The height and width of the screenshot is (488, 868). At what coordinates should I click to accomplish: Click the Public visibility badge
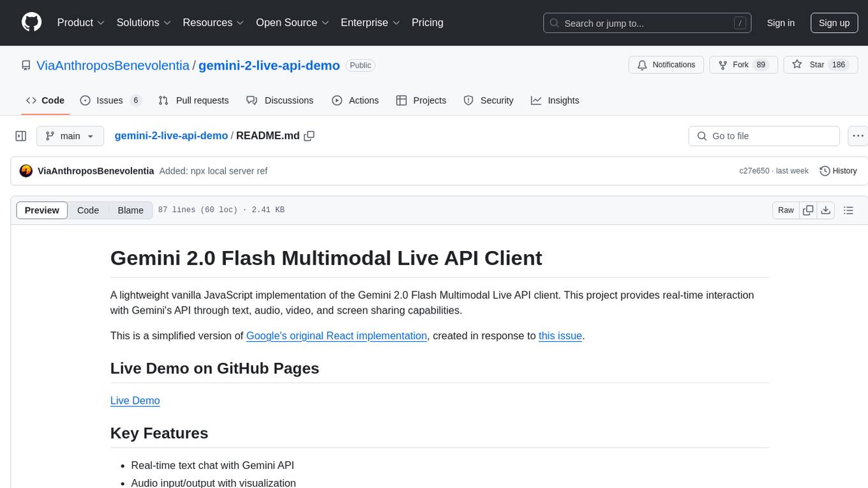point(361,65)
